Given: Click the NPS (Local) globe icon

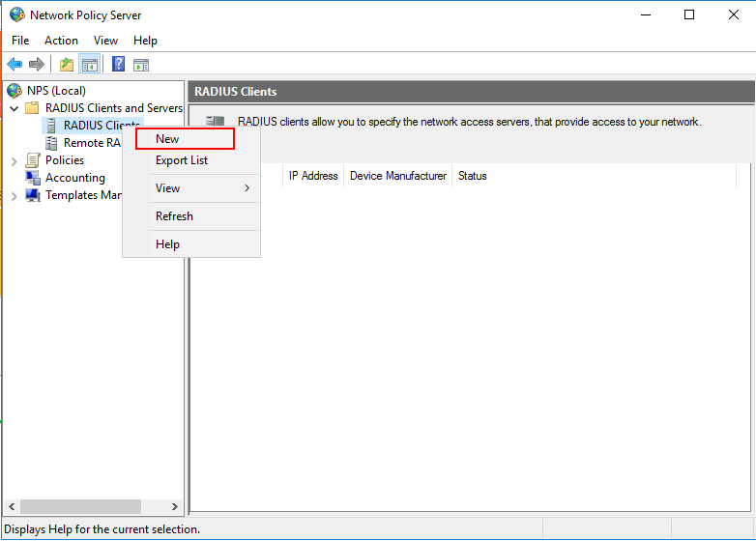Looking at the screenshot, I should (x=15, y=91).
